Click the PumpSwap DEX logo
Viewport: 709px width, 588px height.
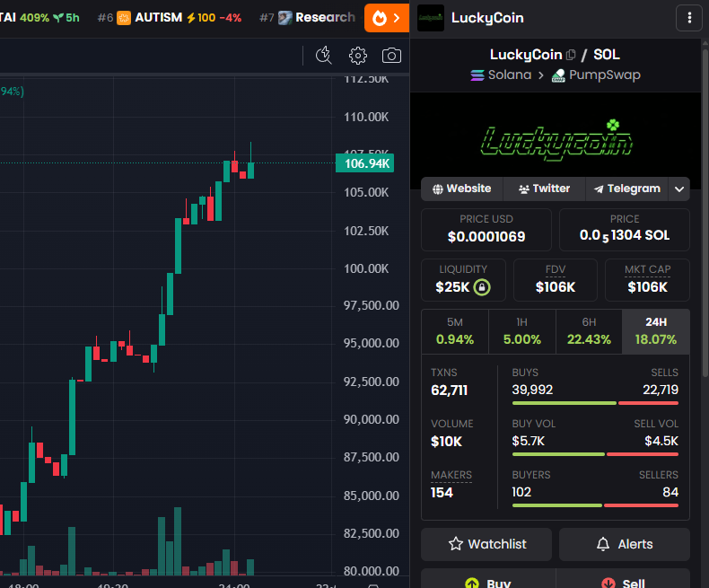point(558,75)
